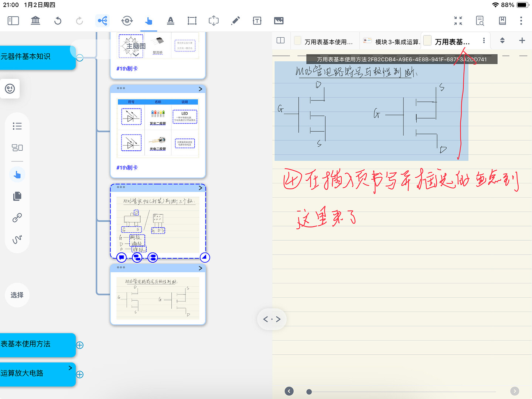
Task: Click the collapse arrows fullscreen icon
Action: coord(458,21)
